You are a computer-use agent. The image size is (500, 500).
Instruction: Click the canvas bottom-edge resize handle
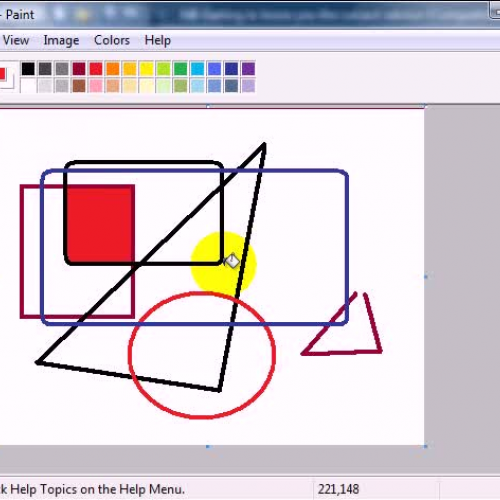pyautogui.click(x=208, y=447)
